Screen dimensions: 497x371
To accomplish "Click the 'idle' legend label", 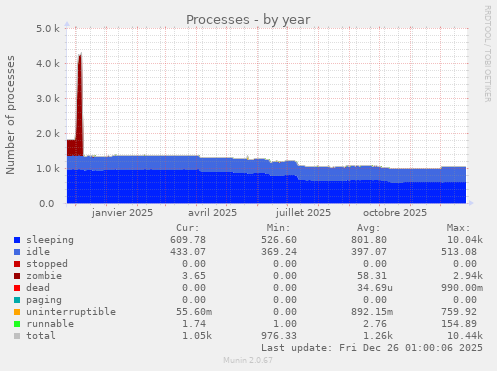I will [x=38, y=252].
